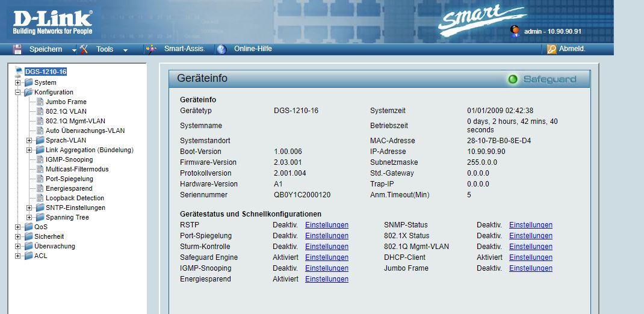Expand the QoS tree node
Viewport: 644px width, 314px height.
coord(17,227)
